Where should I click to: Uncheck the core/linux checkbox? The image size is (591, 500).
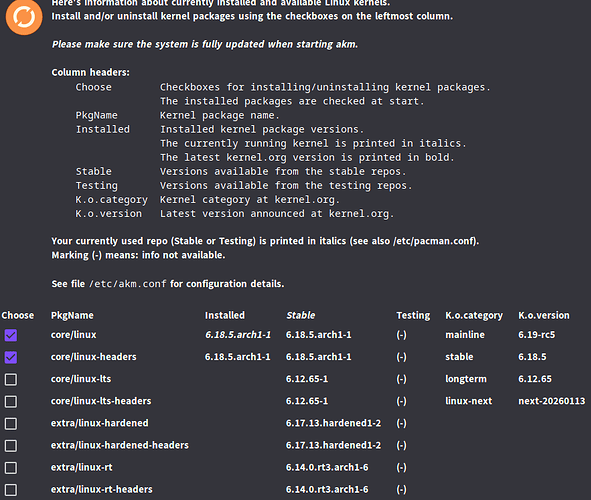click(x=11, y=335)
